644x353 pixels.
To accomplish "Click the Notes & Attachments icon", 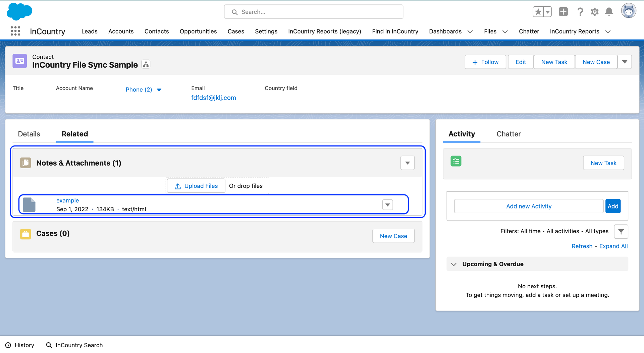I will click(25, 163).
